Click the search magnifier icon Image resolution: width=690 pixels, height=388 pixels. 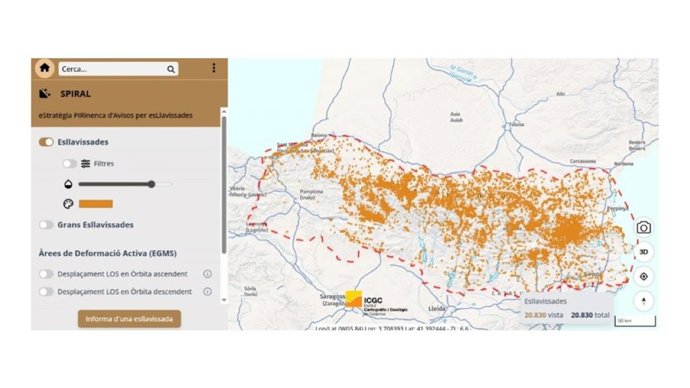(171, 69)
